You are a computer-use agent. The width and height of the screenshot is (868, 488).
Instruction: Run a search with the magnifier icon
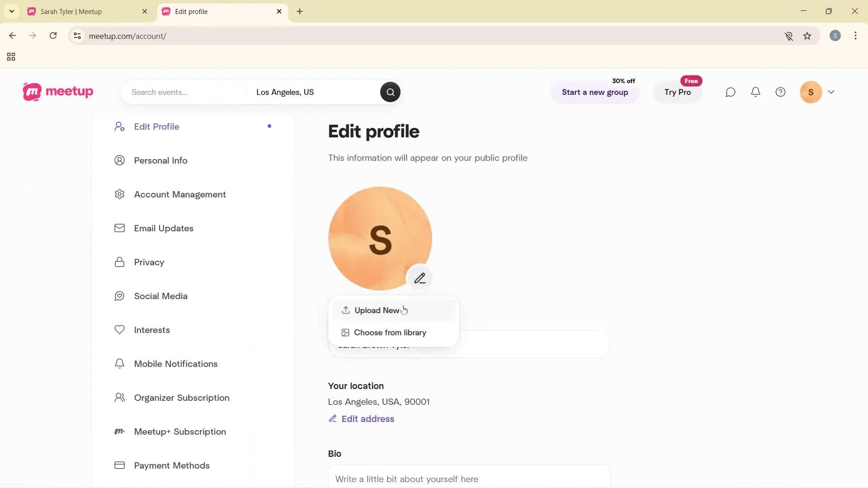(x=390, y=92)
